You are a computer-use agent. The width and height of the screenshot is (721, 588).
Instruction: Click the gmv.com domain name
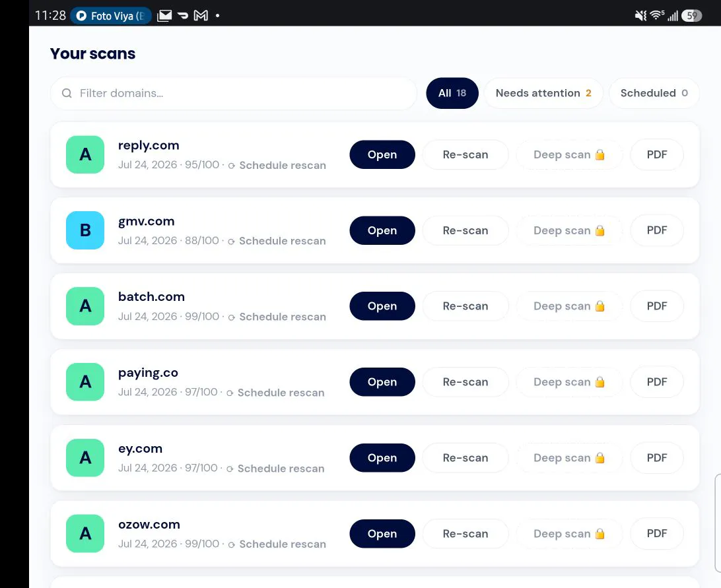point(146,222)
